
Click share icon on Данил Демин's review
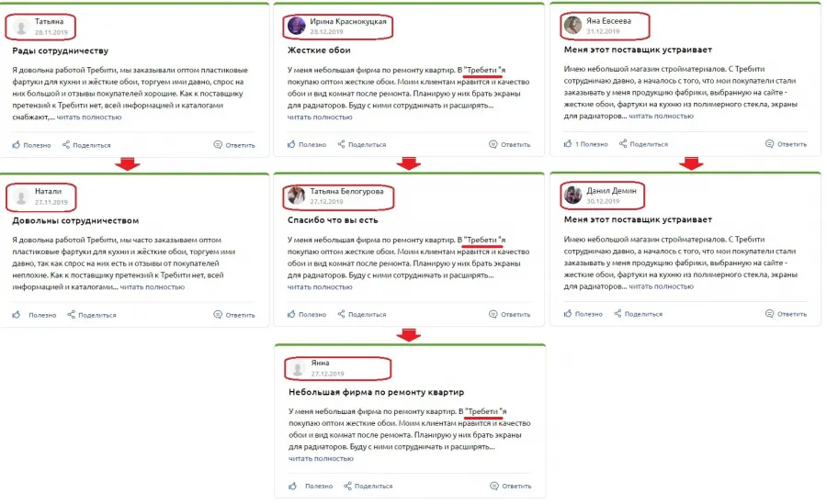coord(617,313)
